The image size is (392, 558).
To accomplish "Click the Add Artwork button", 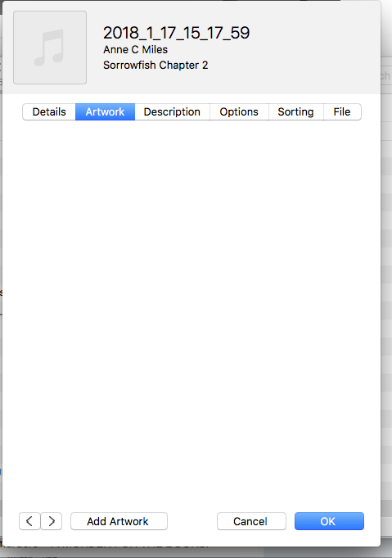I will [x=119, y=521].
